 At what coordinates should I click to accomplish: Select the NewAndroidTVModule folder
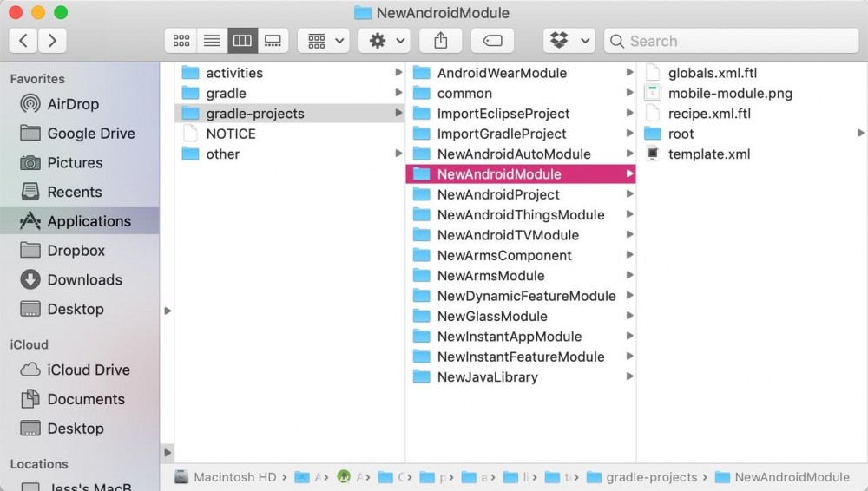click(520, 235)
